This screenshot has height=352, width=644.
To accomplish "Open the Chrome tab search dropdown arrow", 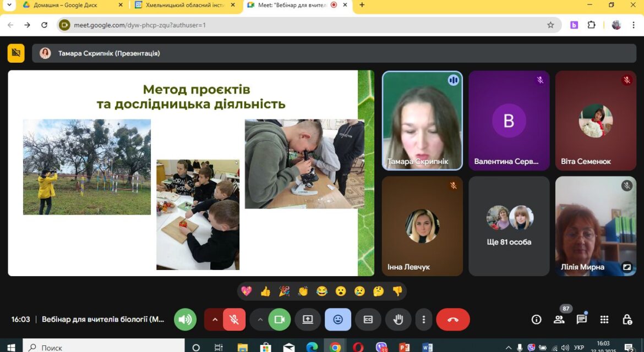I will point(9,5).
